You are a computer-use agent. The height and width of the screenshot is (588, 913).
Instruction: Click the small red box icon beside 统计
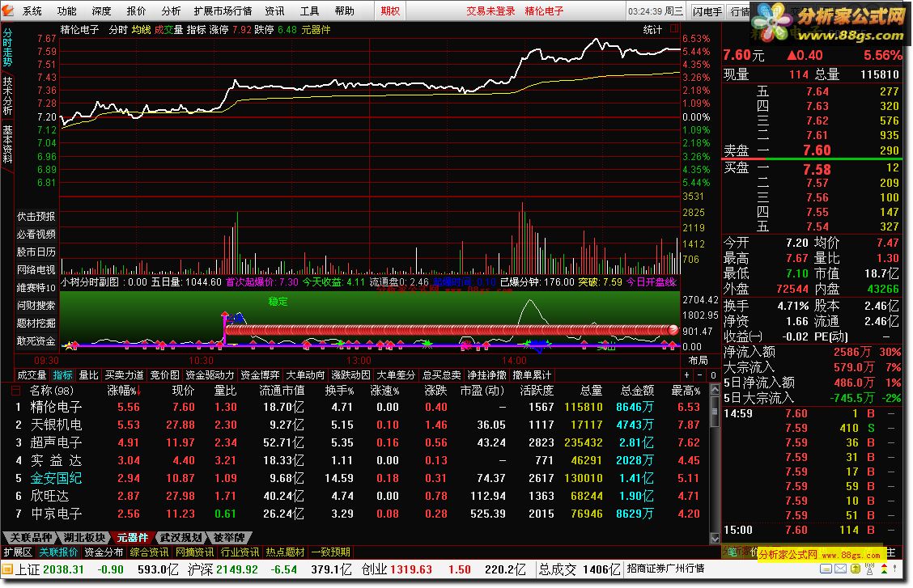(x=673, y=28)
